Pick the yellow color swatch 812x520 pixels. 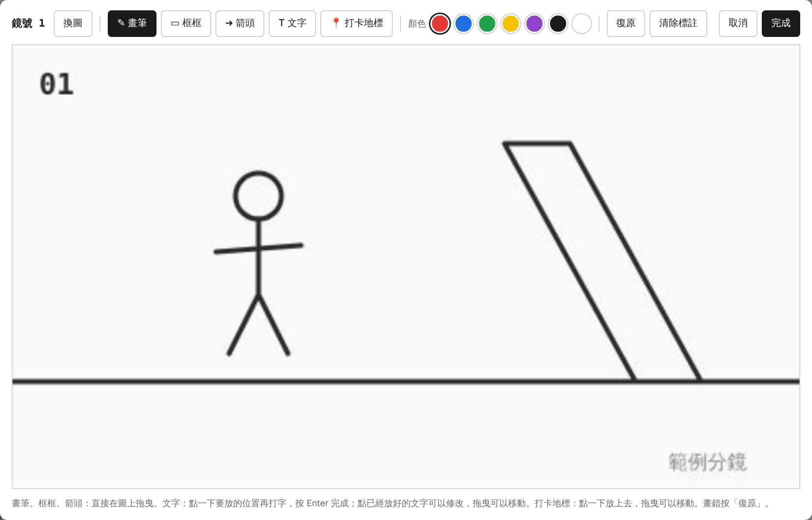coord(511,24)
